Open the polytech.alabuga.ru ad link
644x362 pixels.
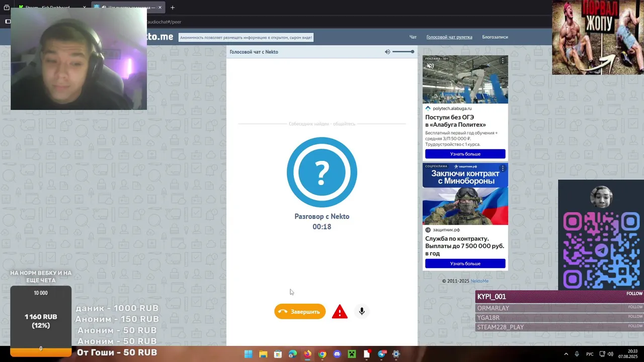click(x=452, y=109)
